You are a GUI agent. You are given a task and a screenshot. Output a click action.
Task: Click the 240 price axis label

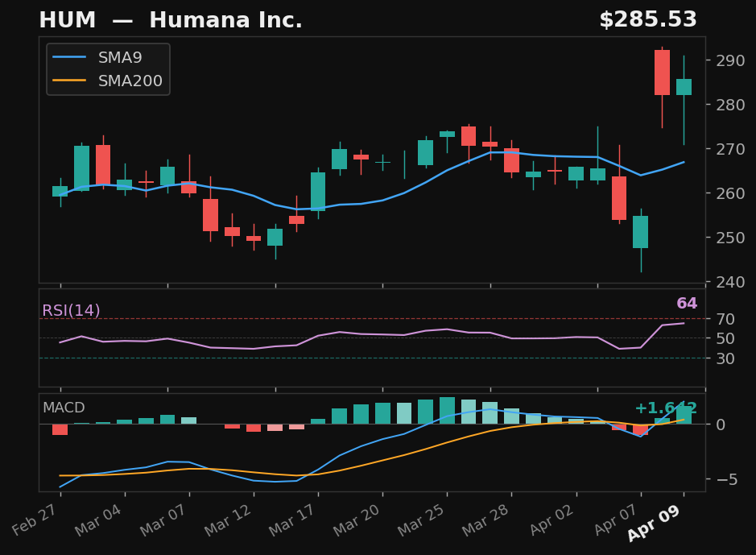tap(730, 282)
